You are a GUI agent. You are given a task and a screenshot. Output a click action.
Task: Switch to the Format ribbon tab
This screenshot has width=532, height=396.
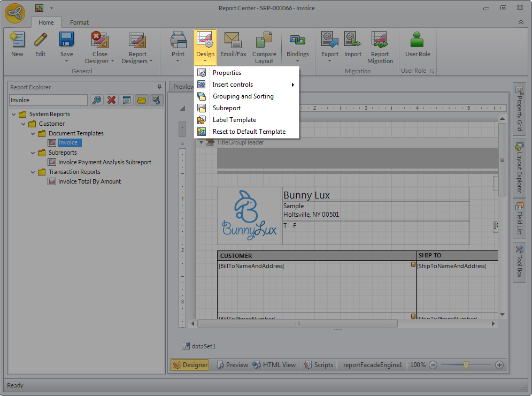(x=79, y=22)
